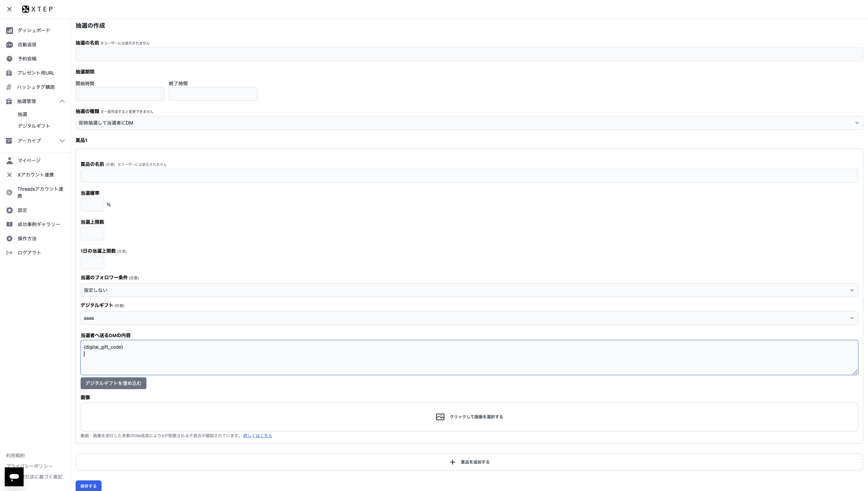Focus the 開始時間 input field

click(120, 94)
